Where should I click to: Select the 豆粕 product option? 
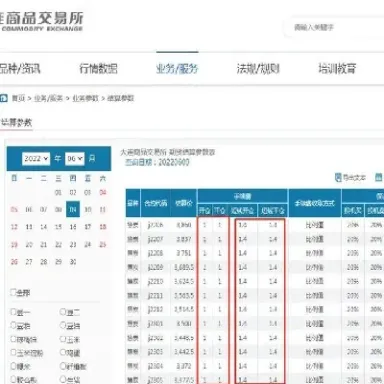coord(13,325)
